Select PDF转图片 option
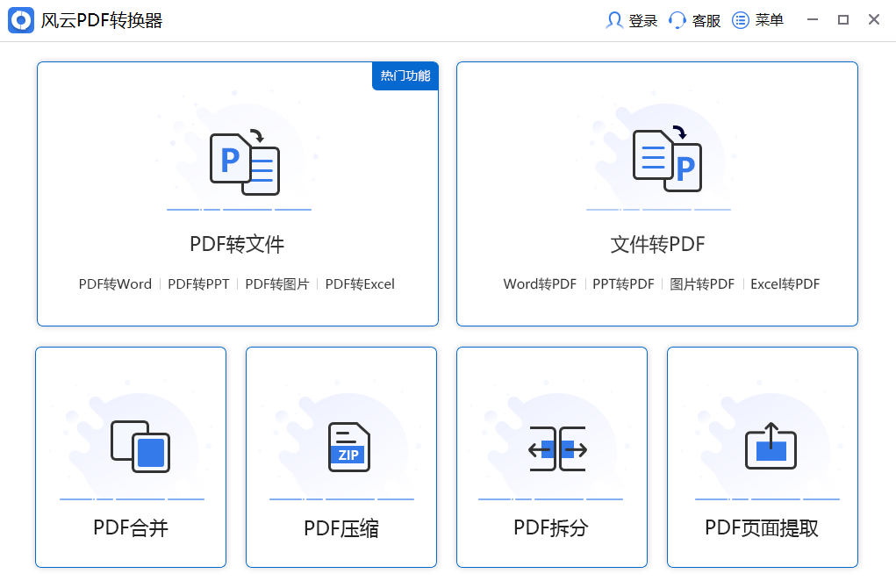This screenshot has width=896, height=588. pos(277,284)
